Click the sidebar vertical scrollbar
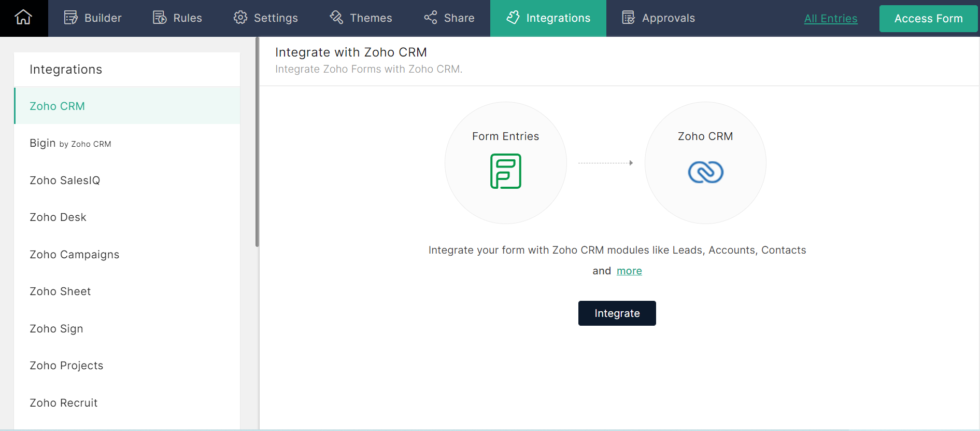This screenshot has height=431, width=980. (257, 142)
